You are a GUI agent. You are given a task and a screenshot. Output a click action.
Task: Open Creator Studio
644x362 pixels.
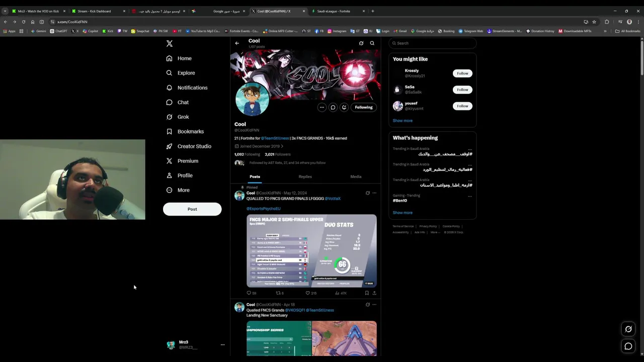click(x=189, y=146)
